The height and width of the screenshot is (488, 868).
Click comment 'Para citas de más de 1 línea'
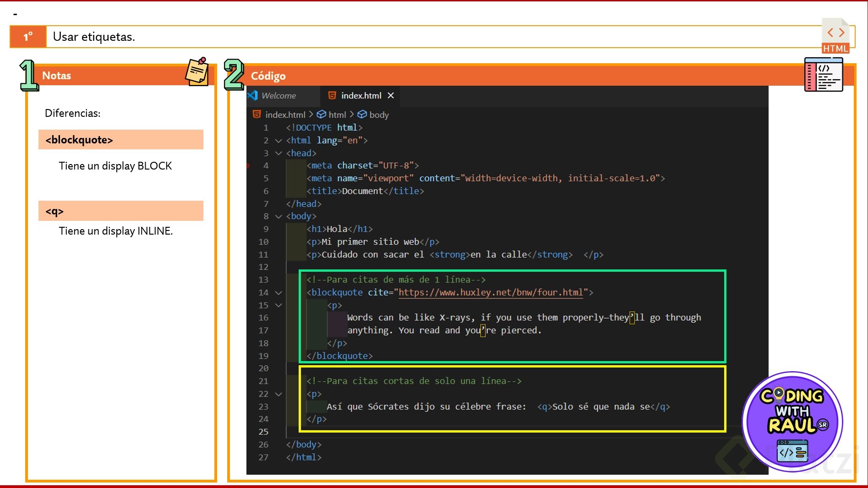pyautogui.click(x=396, y=280)
